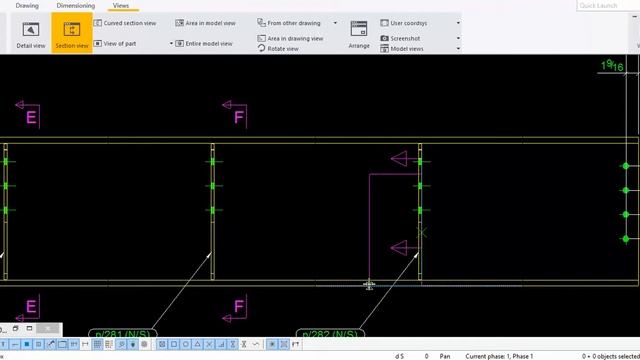Create a Curved section view
Image resolution: width=640 pixels, height=360 pixels.
click(125, 23)
